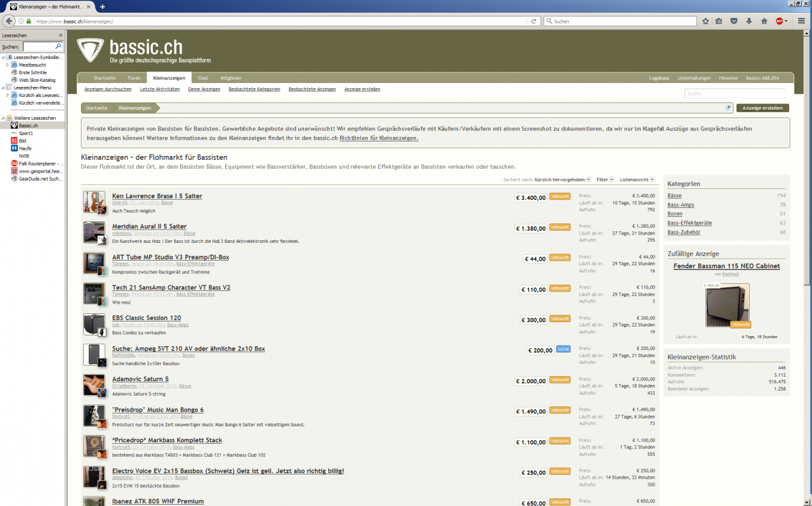The height and width of the screenshot is (506, 812).
Task: Bookmark this page with the star icon
Action: click(705, 21)
